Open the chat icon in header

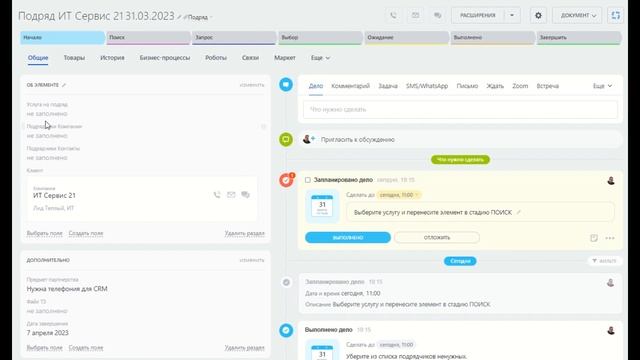coord(437,16)
